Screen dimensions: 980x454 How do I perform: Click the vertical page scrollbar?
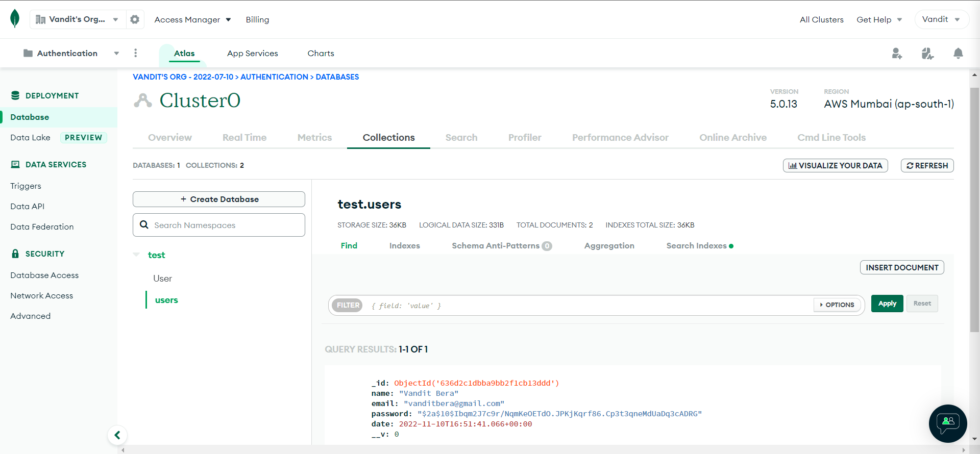coord(974,210)
